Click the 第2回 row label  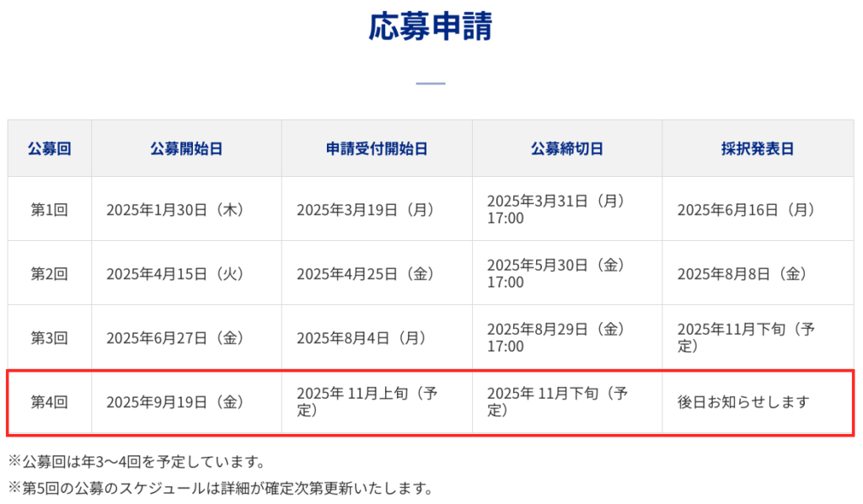(x=50, y=274)
